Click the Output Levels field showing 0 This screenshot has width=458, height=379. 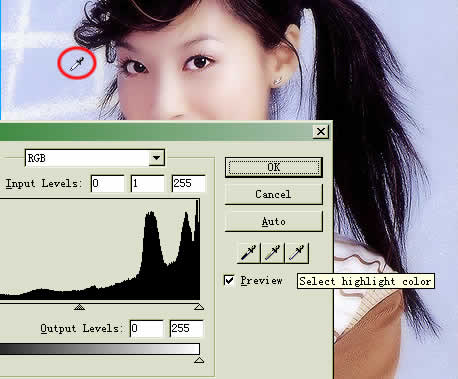147,328
